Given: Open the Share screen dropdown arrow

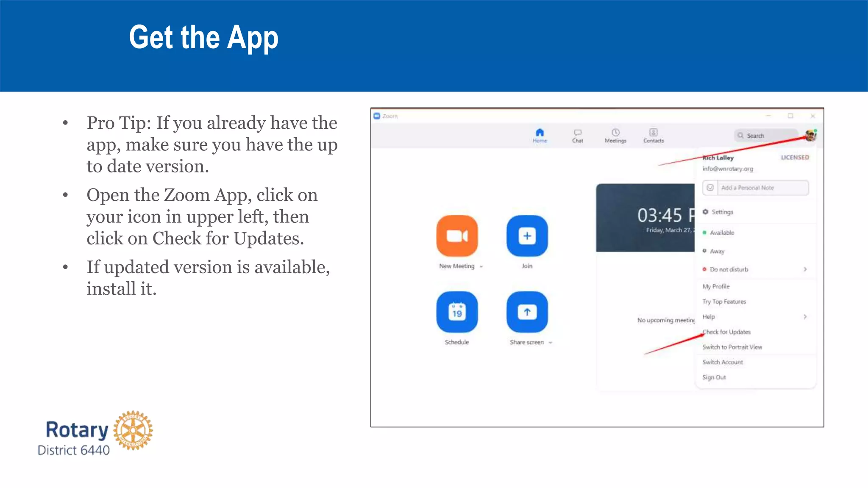Looking at the screenshot, I should [x=550, y=343].
